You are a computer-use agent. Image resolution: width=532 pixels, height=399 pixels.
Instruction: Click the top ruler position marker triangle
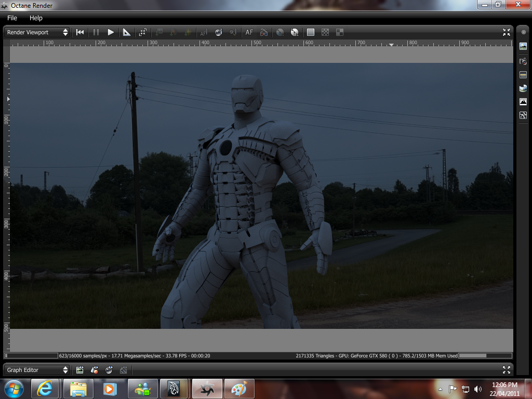coord(391,45)
